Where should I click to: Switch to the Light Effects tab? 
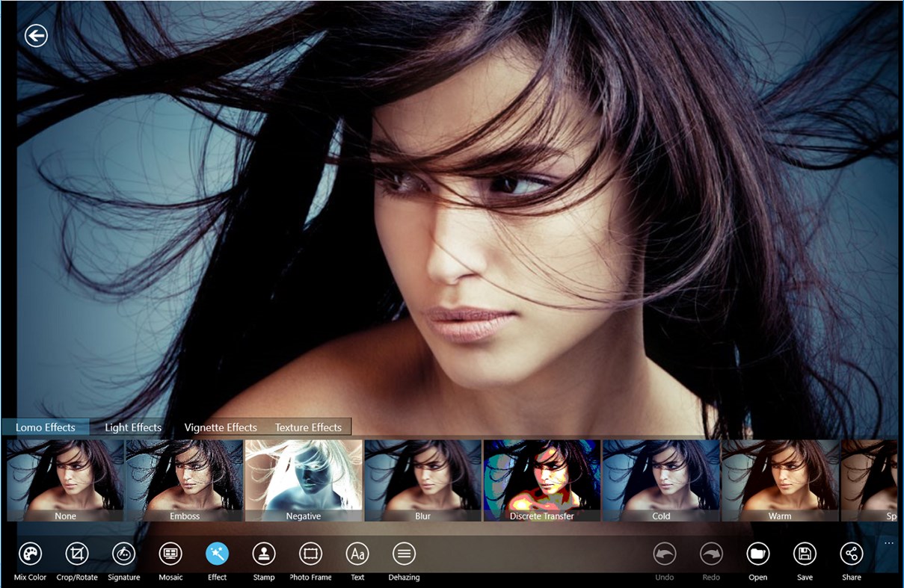[x=132, y=427]
